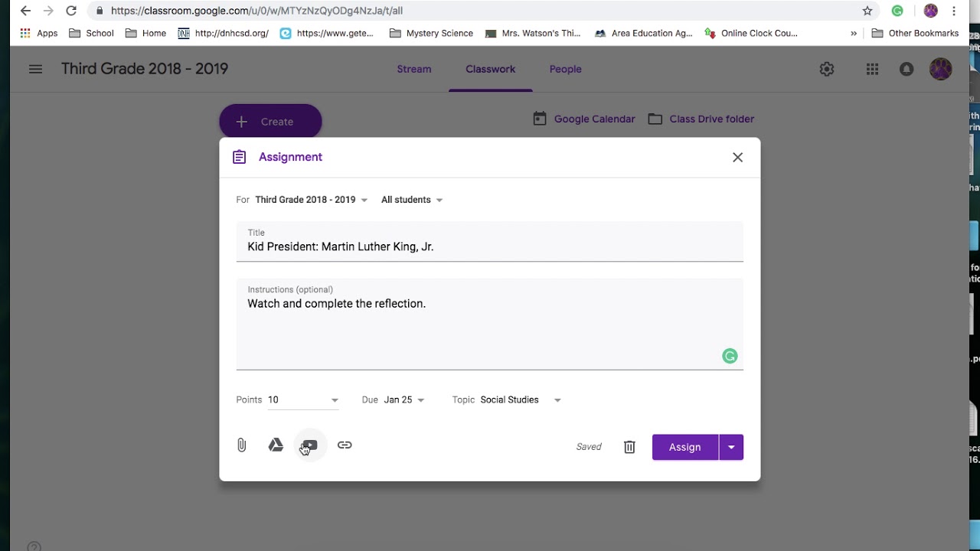Open the Mystery Science bookmark
The width and height of the screenshot is (980, 551).
[x=431, y=33]
